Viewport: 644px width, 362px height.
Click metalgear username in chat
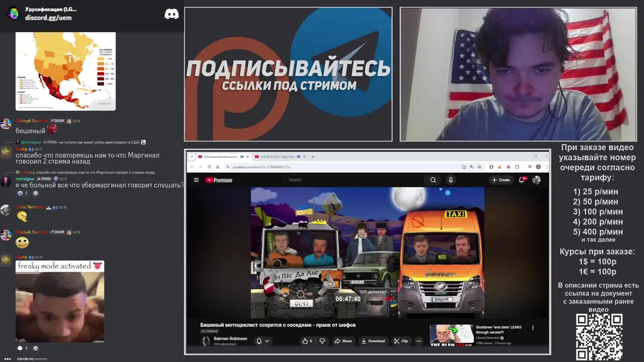[25, 179]
